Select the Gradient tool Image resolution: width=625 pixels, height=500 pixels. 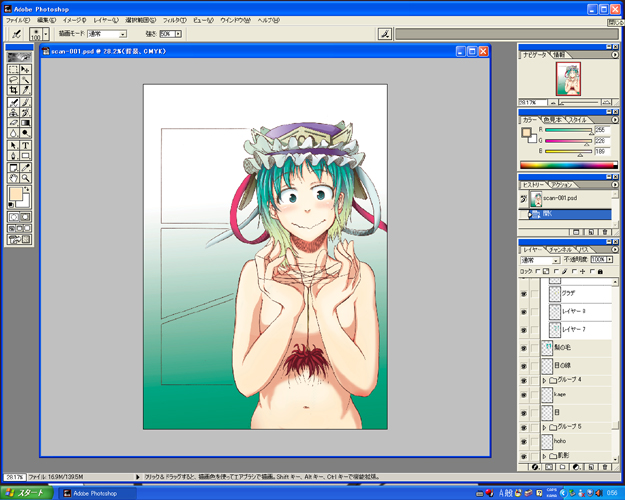point(25,123)
